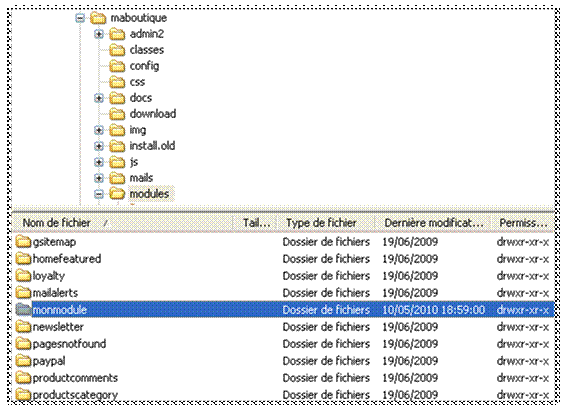The width and height of the screenshot is (566, 411).
Task: Click the homefeatured folder icon
Action: click(x=23, y=258)
